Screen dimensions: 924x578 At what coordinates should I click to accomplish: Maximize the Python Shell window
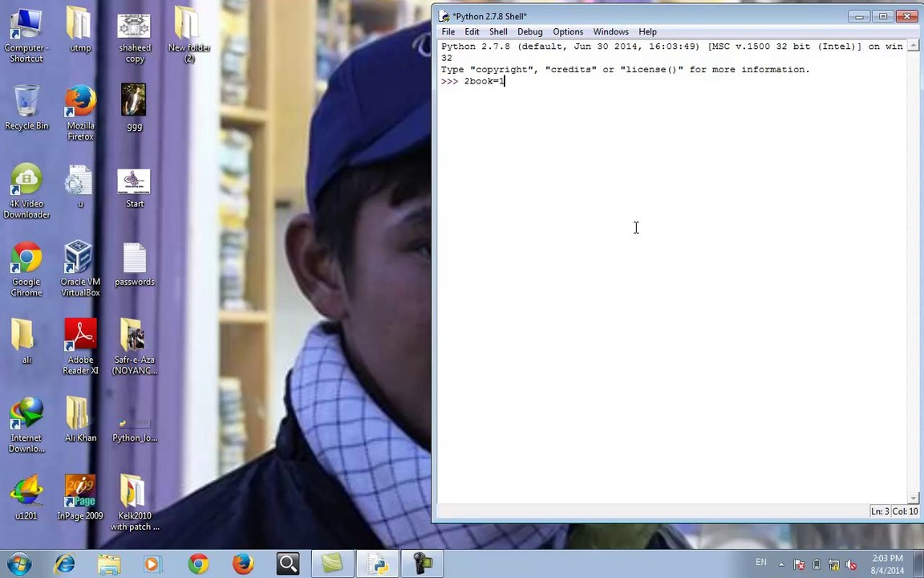883,17
